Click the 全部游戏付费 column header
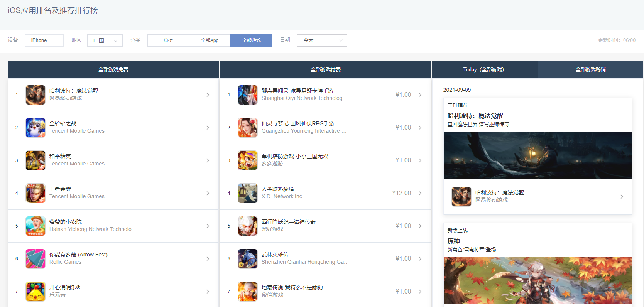This screenshot has height=307, width=644. click(325, 70)
